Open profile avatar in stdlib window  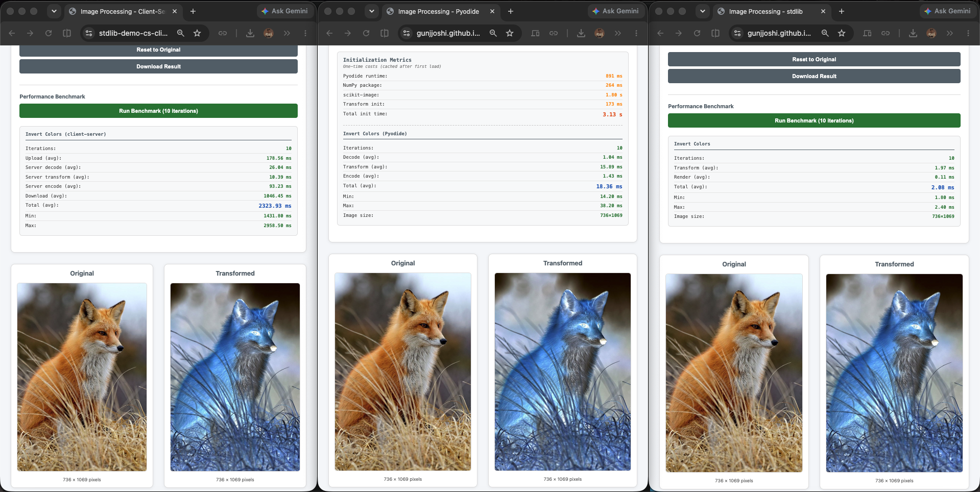click(931, 33)
